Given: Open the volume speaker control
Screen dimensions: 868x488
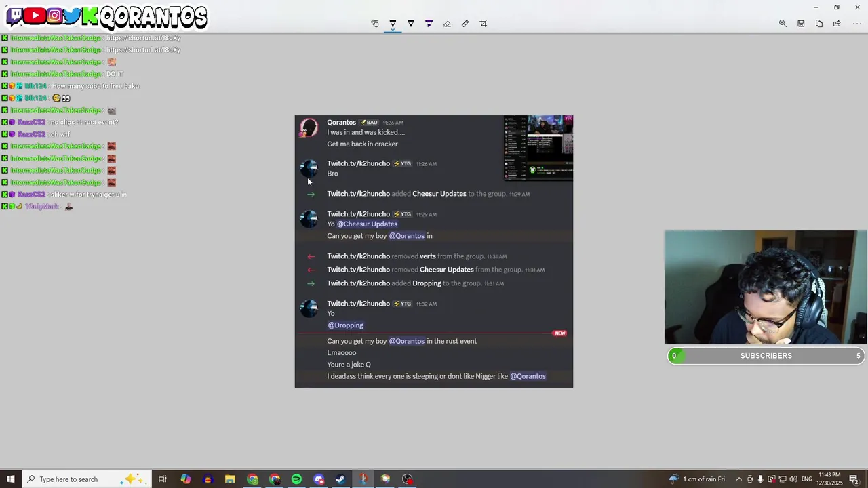Looking at the screenshot, I should 793,479.
